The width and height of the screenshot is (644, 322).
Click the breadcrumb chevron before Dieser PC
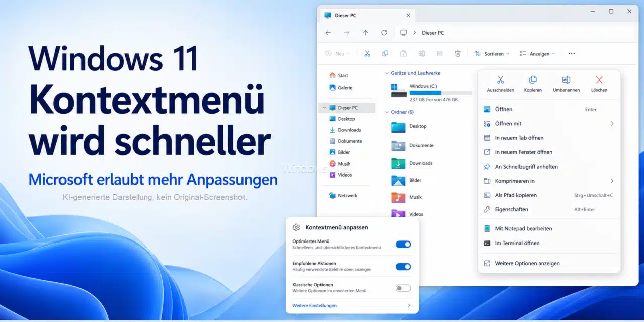point(414,33)
